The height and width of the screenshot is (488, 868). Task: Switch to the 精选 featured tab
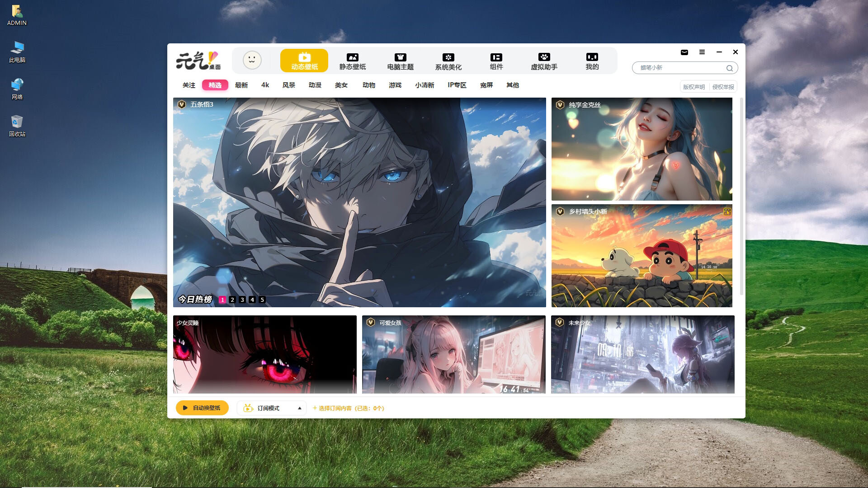tap(215, 85)
